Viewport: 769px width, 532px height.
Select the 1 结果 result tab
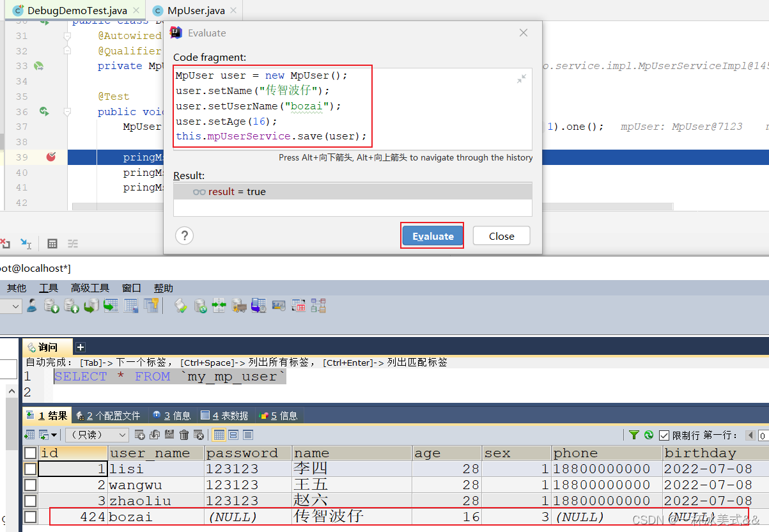47,416
